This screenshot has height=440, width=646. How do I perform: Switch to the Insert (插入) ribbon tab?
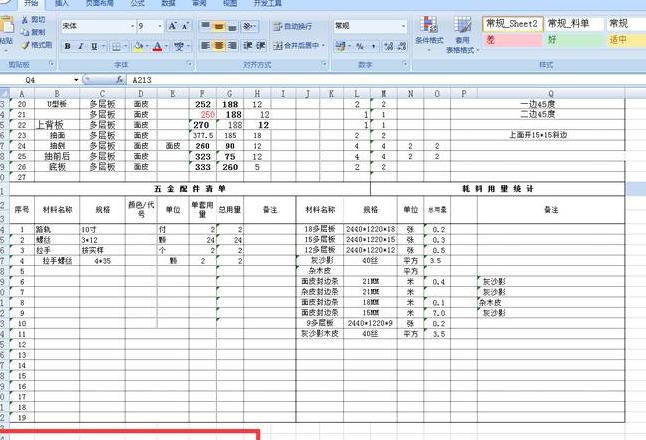[x=62, y=3]
